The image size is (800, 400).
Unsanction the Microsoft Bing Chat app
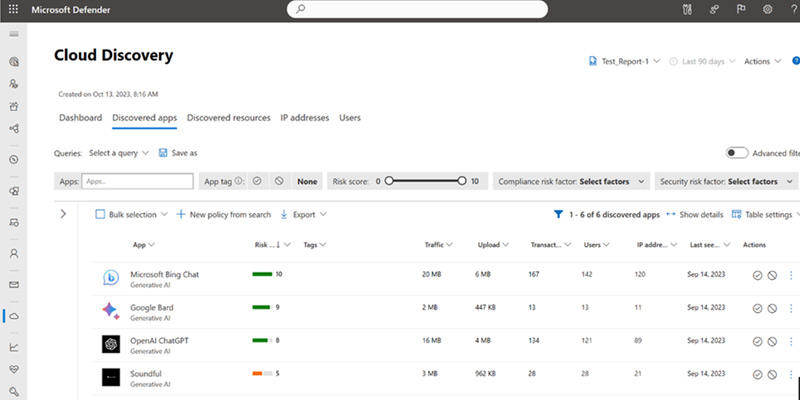coord(772,276)
